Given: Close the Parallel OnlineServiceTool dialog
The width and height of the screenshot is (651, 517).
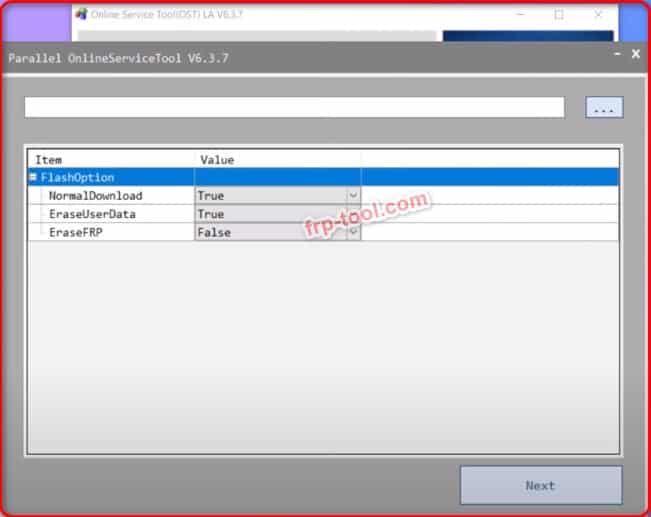Looking at the screenshot, I should point(636,54).
